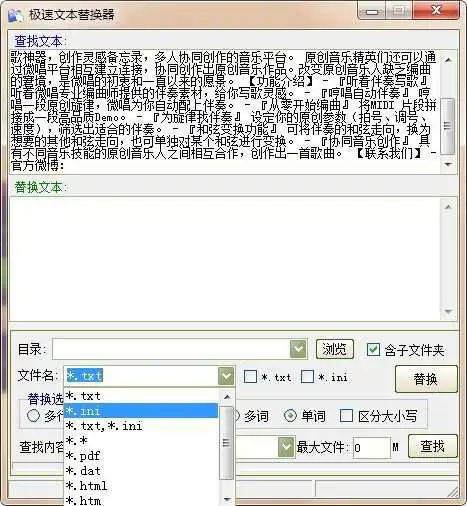Click the 替换文本 scroll up arrow
The height and width of the screenshot is (506, 467).
coord(448,207)
